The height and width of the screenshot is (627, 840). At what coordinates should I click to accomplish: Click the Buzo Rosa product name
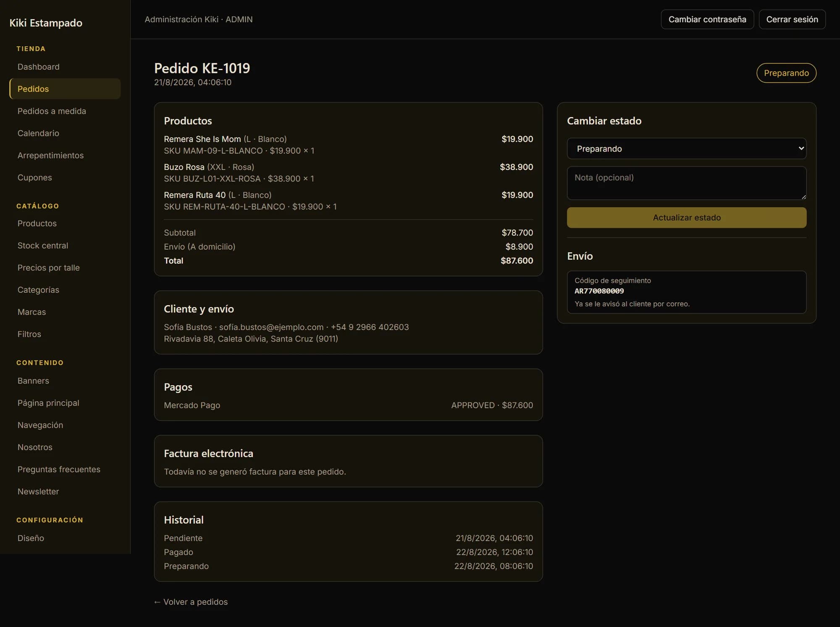point(184,167)
